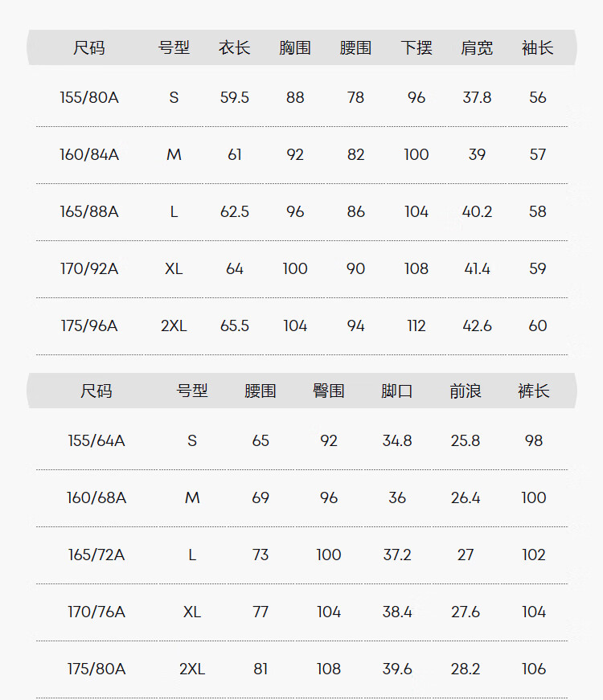Click the 下摆 column header
The width and height of the screenshot is (603, 700).
point(416,48)
